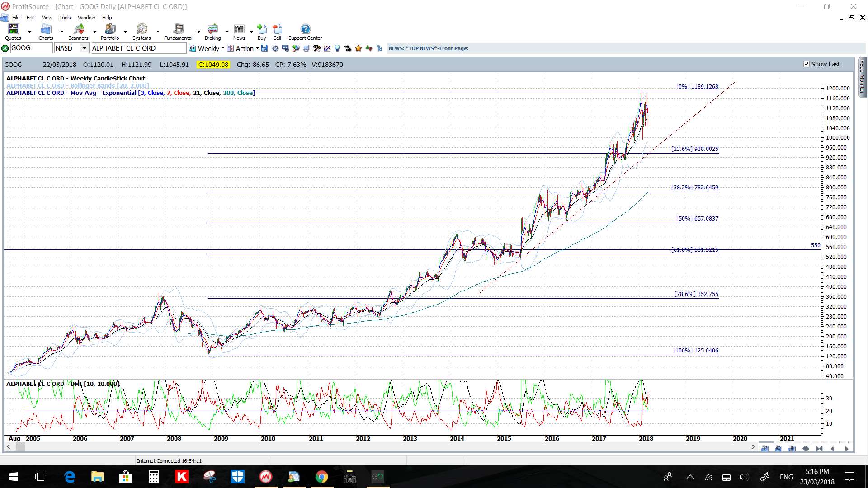Screen dimensions: 868x488
Task: Click the taskbar volume icon
Action: [744, 477]
